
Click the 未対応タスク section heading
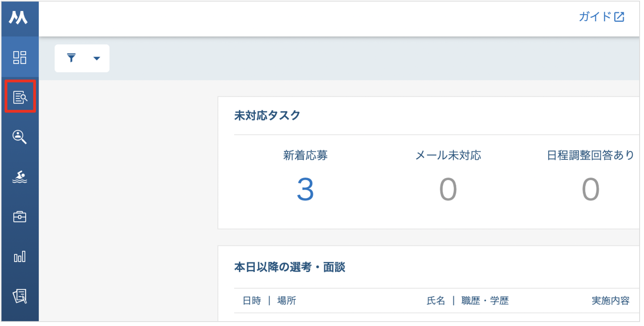click(267, 116)
